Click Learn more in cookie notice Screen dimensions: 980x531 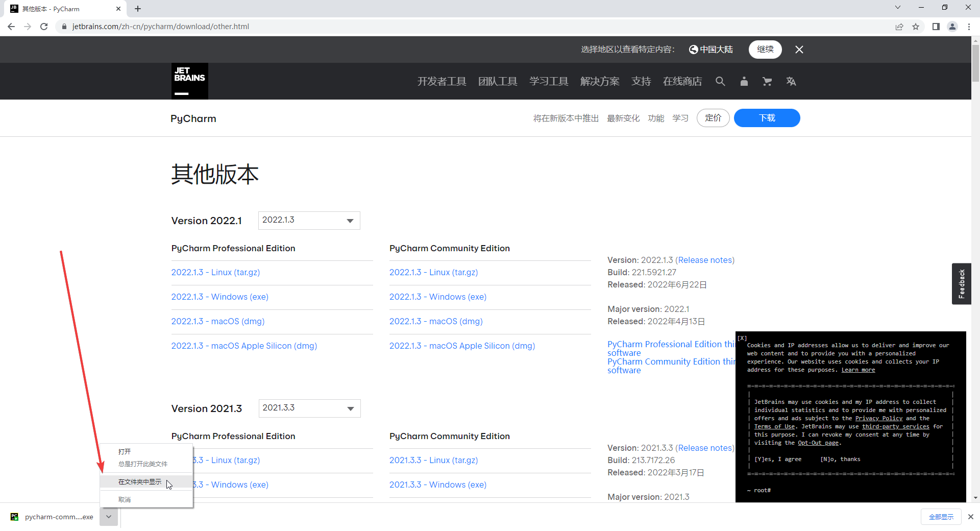coord(858,370)
